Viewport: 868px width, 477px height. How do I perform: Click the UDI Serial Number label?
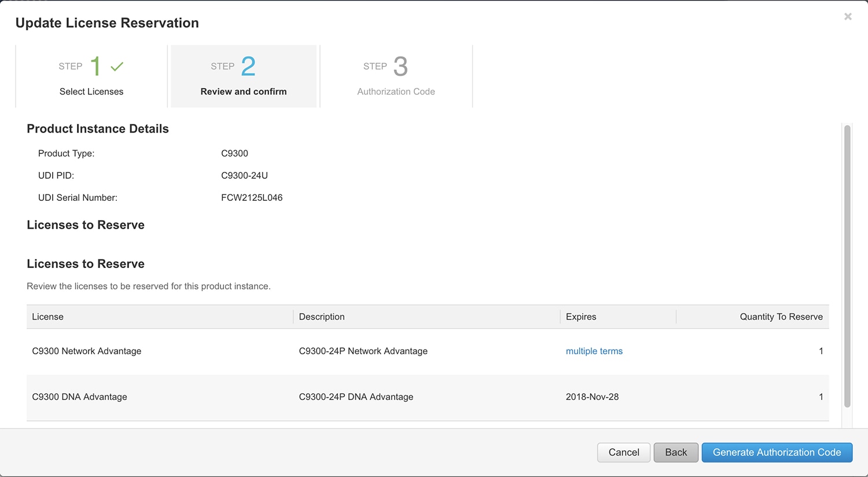78,197
